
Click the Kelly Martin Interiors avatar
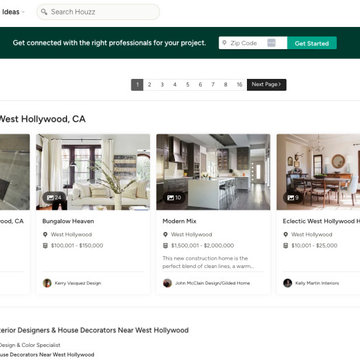point(288,283)
